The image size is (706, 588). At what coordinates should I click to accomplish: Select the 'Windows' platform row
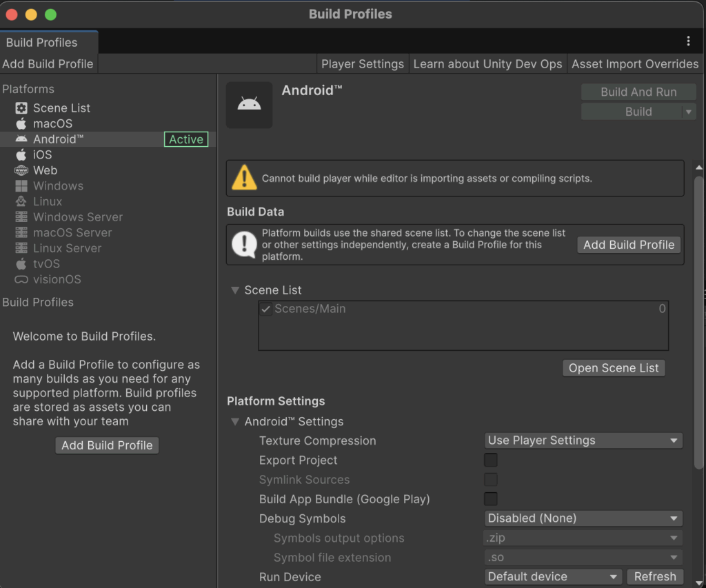(x=108, y=186)
